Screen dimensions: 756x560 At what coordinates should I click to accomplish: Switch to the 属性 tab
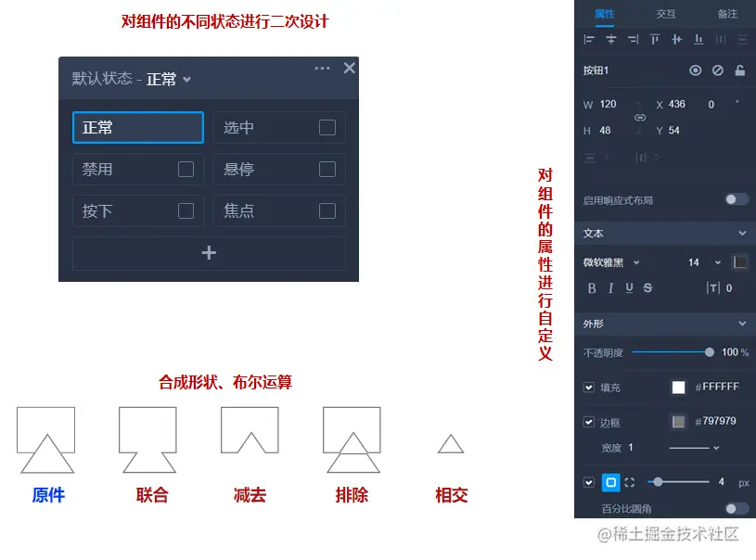pyautogui.click(x=604, y=14)
